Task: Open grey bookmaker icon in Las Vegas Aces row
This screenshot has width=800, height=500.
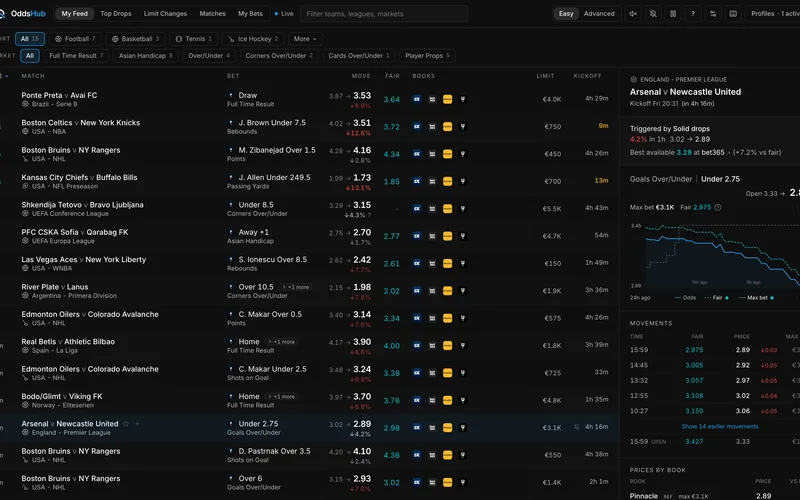Action: 432,263
